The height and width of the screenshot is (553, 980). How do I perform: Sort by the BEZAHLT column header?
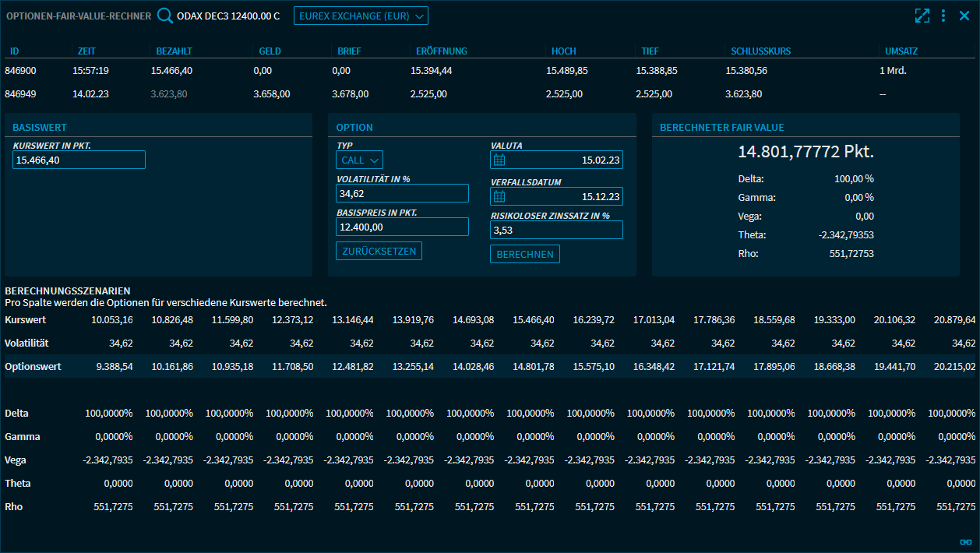point(174,51)
